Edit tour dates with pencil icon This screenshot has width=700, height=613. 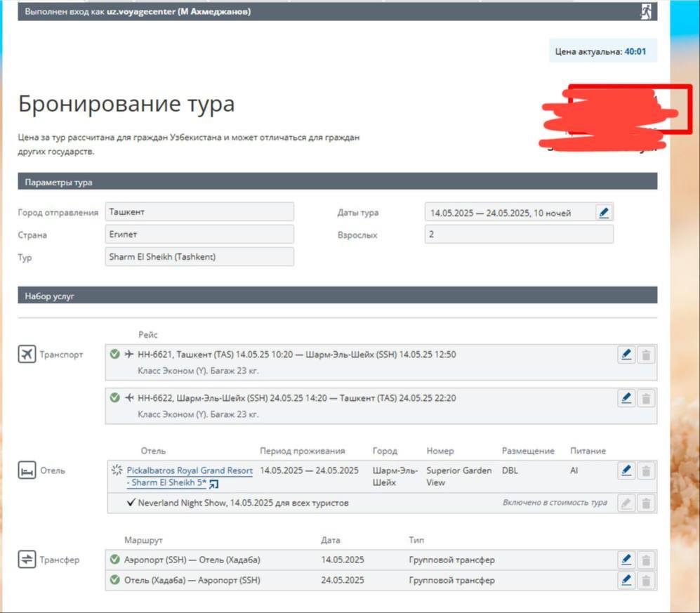click(603, 213)
